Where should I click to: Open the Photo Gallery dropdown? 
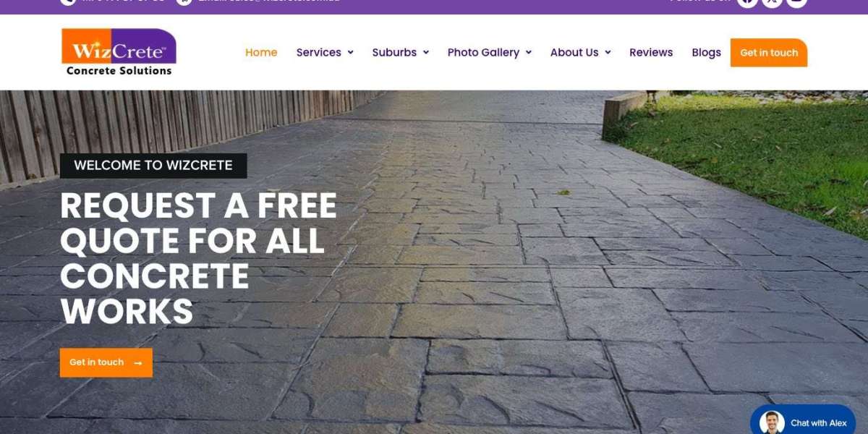(490, 52)
